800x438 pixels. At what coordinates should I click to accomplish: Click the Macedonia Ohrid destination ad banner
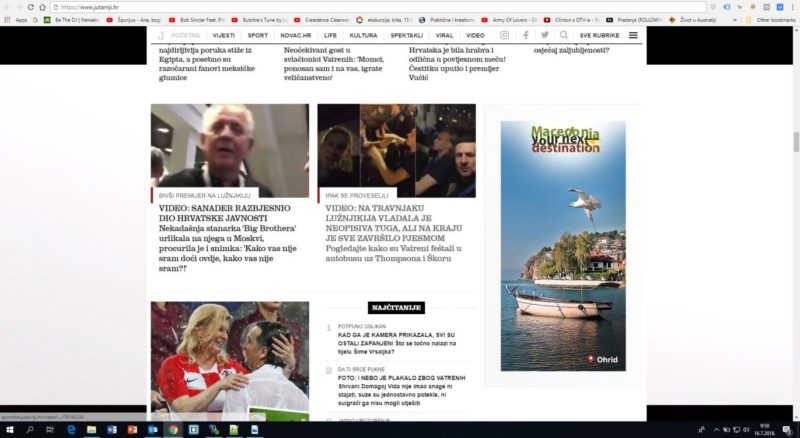(x=563, y=246)
